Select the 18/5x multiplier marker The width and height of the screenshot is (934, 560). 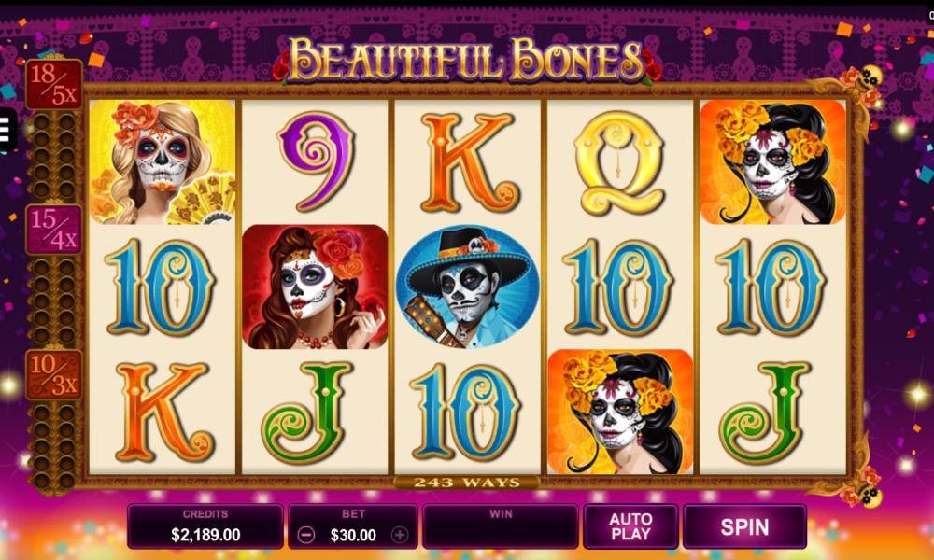(x=53, y=85)
